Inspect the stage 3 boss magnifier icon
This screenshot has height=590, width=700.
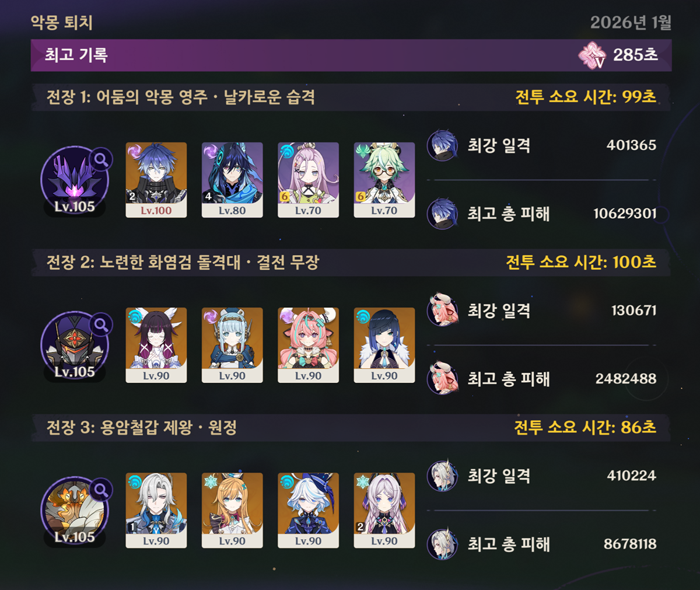point(101,489)
